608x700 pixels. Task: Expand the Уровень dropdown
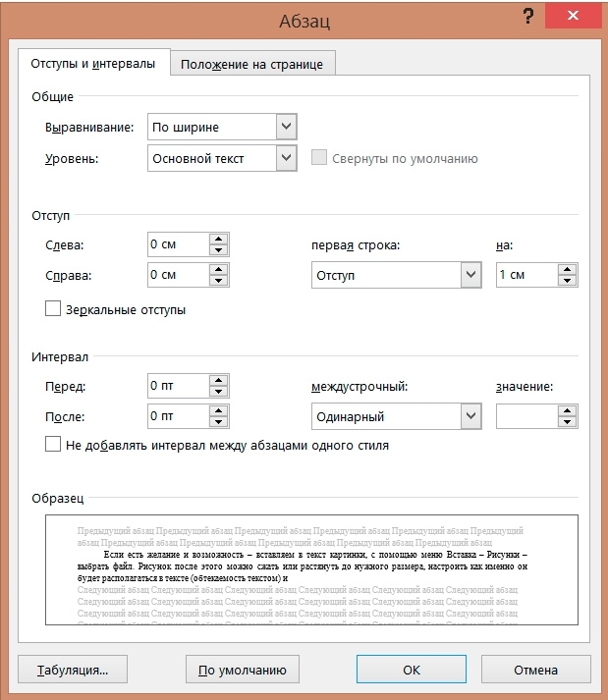(x=285, y=158)
